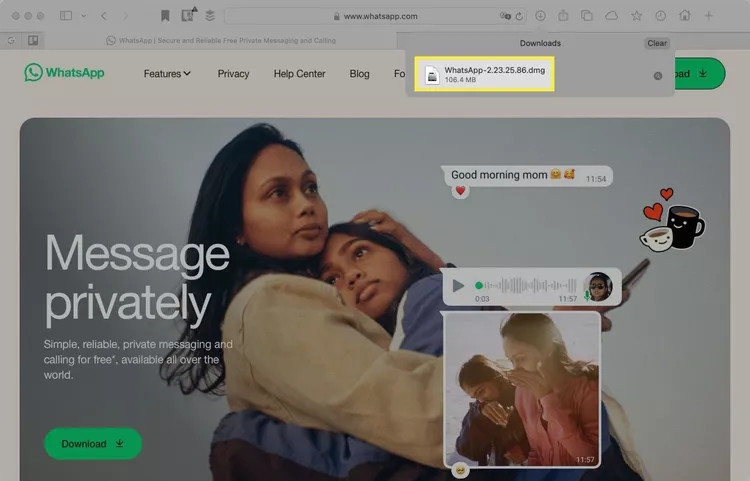
Task: Click the shared photo thumbnail
Action: pos(522,390)
